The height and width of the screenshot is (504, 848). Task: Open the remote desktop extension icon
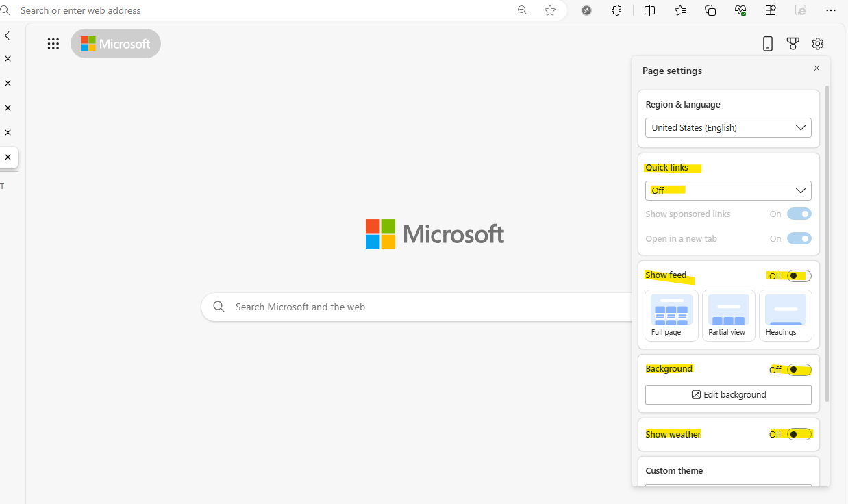[x=586, y=10]
